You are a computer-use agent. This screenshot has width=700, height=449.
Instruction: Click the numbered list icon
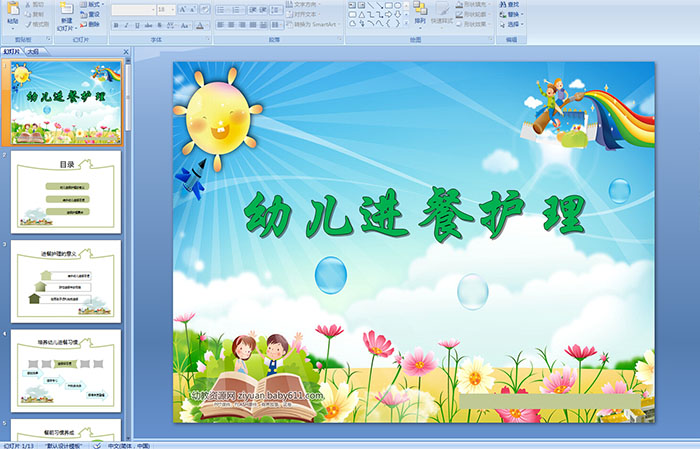(x=237, y=9)
